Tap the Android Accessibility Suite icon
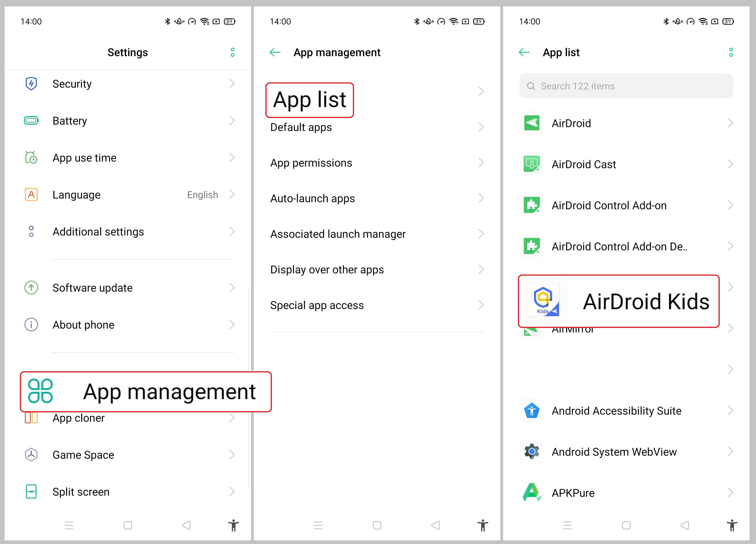The image size is (756, 544). point(532,411)
